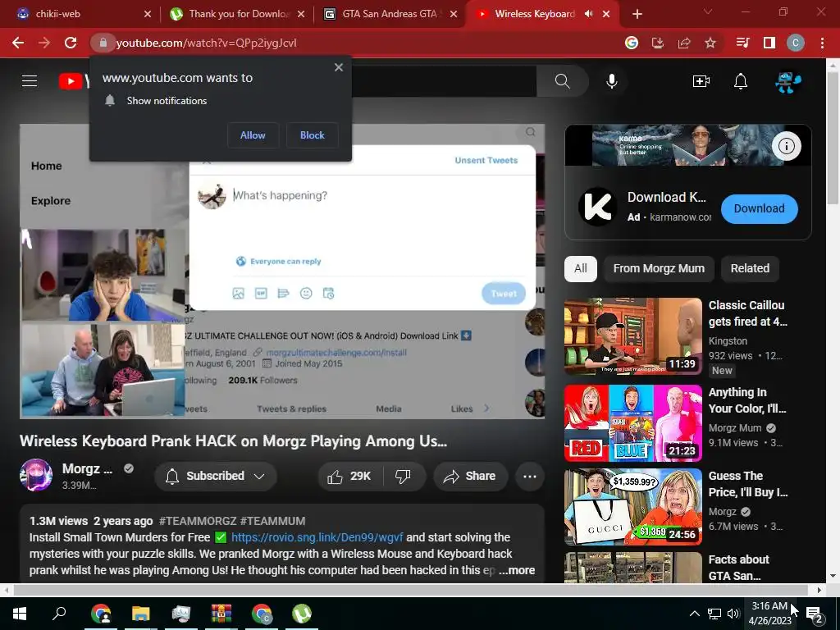Screen dimensions: 840x630
Task: Open a new browser tab
Action: tap(637, 14)
